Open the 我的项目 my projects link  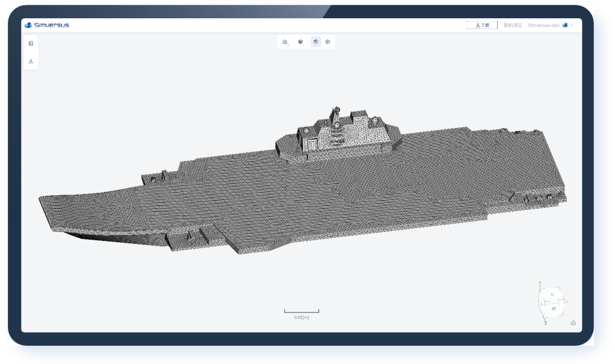[512, 25]
